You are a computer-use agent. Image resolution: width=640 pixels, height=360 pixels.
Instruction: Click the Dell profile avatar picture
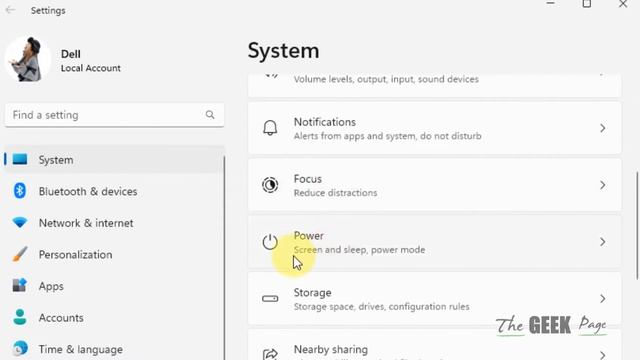[x=28, y=59]
